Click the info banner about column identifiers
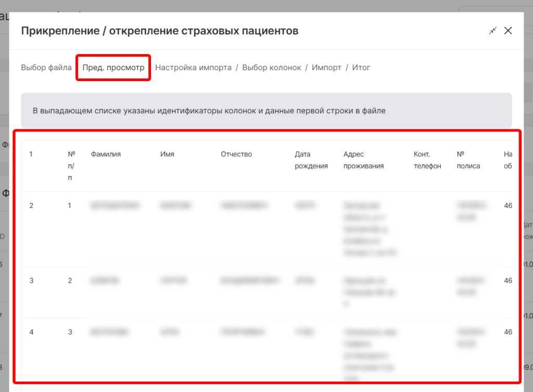 click(x=266, y=111)
